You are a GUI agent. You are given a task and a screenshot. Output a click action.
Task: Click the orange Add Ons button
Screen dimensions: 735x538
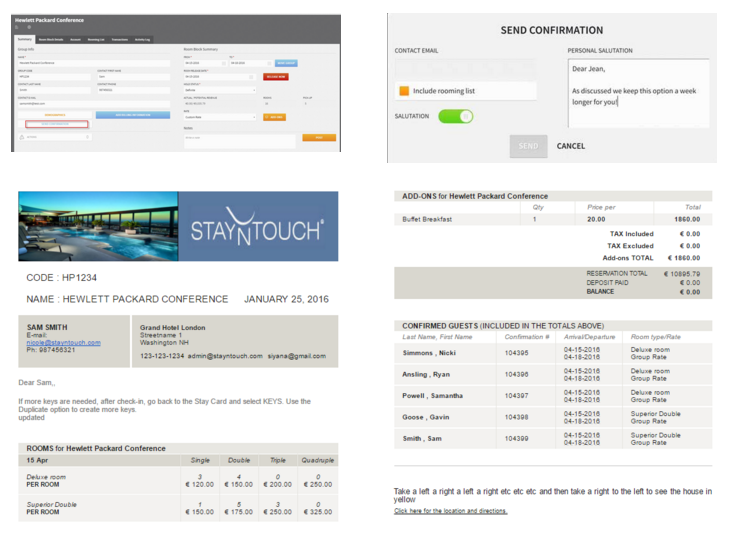coord(275,117)
